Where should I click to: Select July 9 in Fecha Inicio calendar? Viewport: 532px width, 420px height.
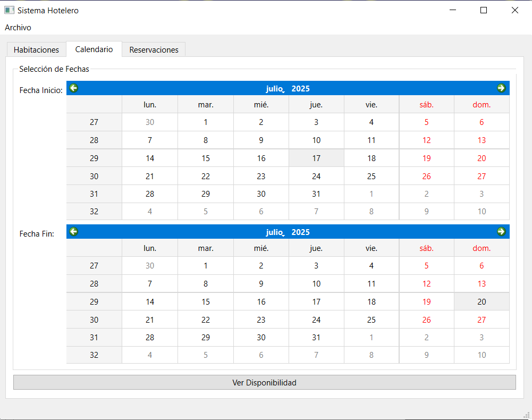[x=261, y=140]
